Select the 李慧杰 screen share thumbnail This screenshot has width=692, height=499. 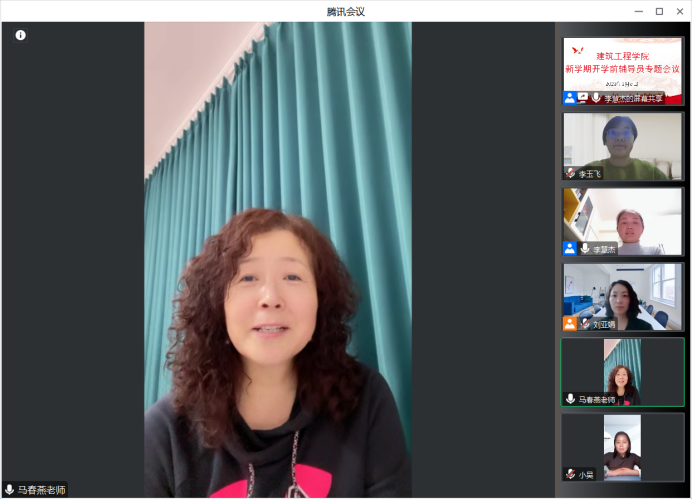point(622,65)
